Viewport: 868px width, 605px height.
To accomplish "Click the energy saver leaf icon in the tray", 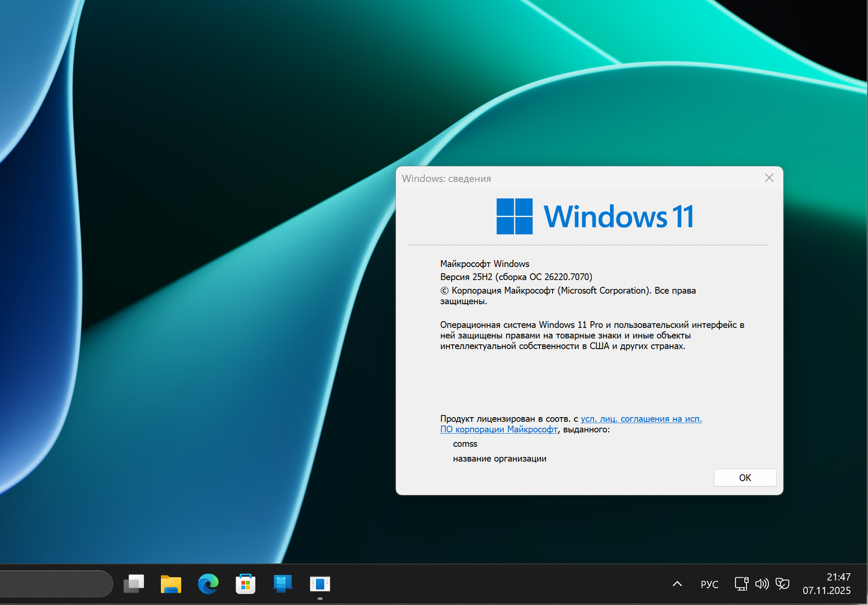I will tap(783, 584).
